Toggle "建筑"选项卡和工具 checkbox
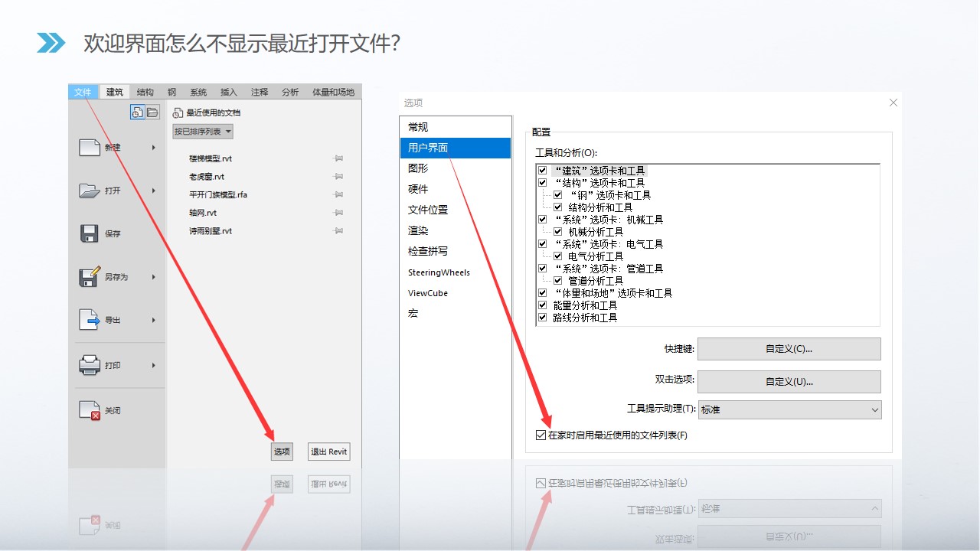 tap(543, 171)
